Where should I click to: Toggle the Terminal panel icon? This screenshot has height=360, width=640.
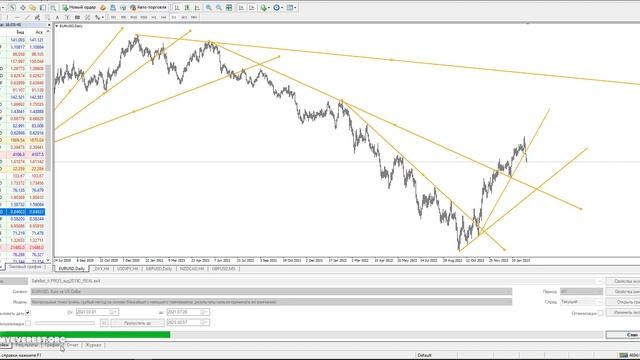pos(42,7)
